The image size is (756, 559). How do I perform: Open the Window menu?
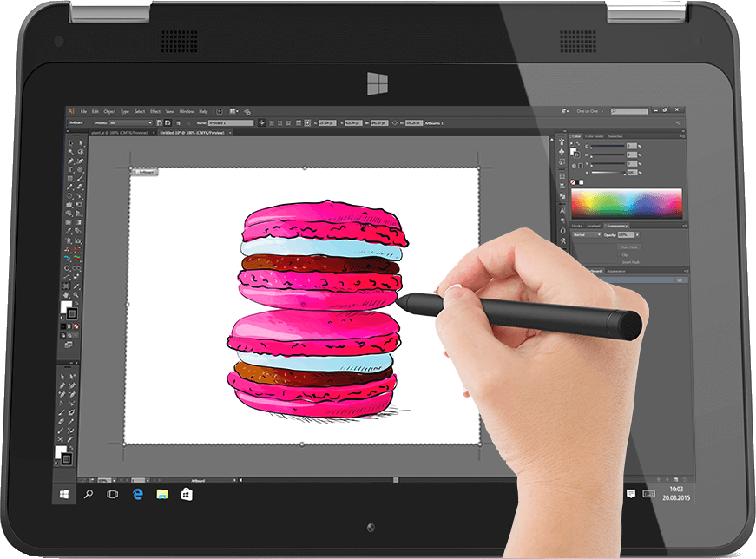coord(187,111)
